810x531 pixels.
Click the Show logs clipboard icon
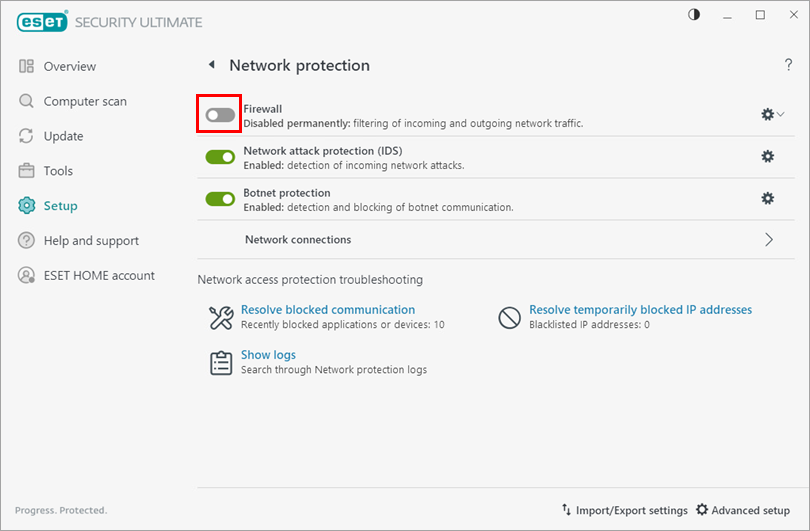pos(220,362)
